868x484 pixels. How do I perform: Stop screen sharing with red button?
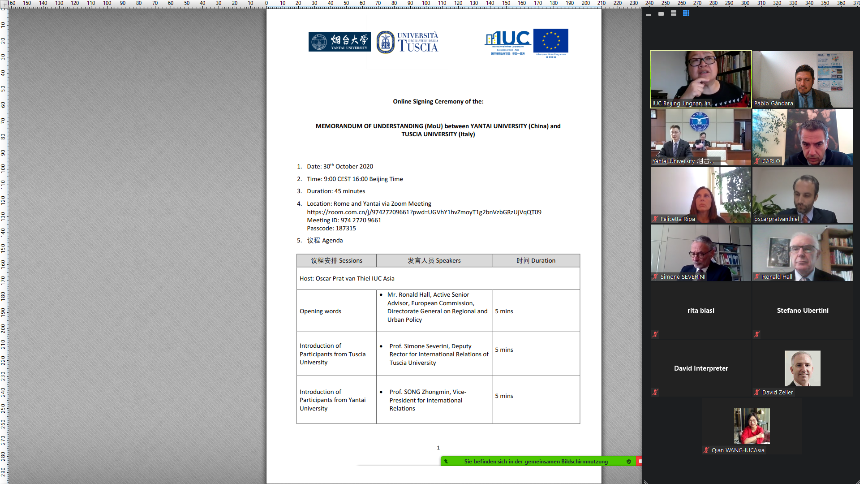[x=640, y=461]
